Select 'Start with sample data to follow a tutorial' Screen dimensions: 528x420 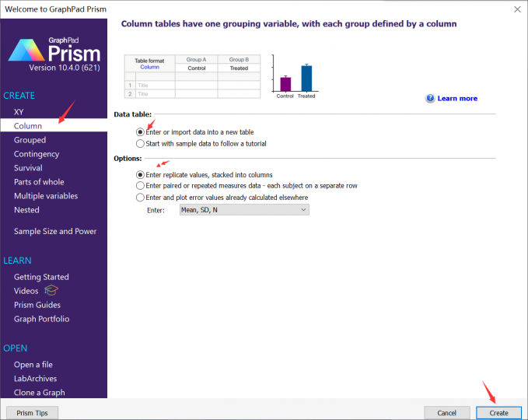click(140, 143)
